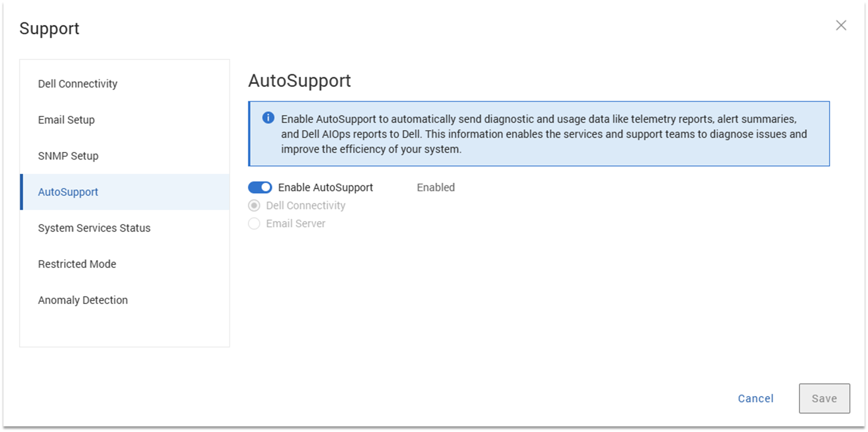
Task: Toggle the Enable AutoSupport switch off
Action: point(260,187)
